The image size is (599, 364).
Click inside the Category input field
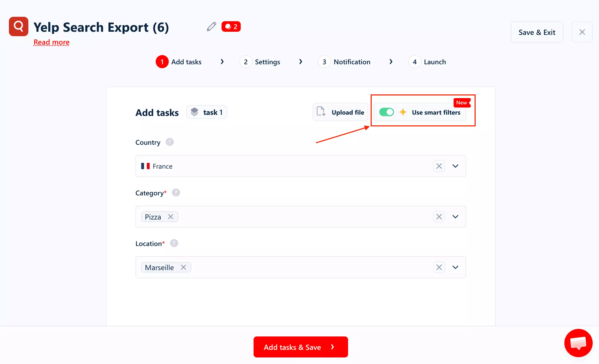click(301, 217)
